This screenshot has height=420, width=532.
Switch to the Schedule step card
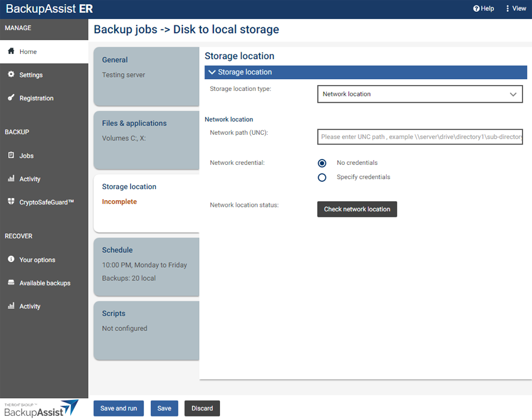point(146,267)
